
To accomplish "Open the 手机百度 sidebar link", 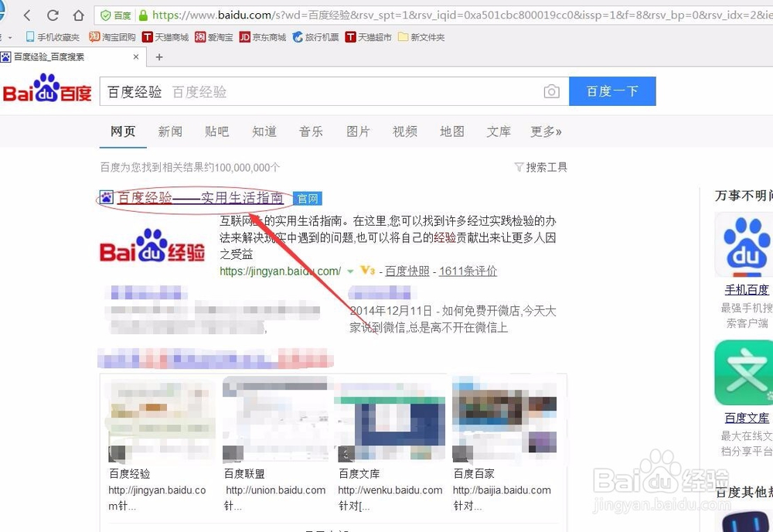I will pyautogui.click(x=747, y=289).
